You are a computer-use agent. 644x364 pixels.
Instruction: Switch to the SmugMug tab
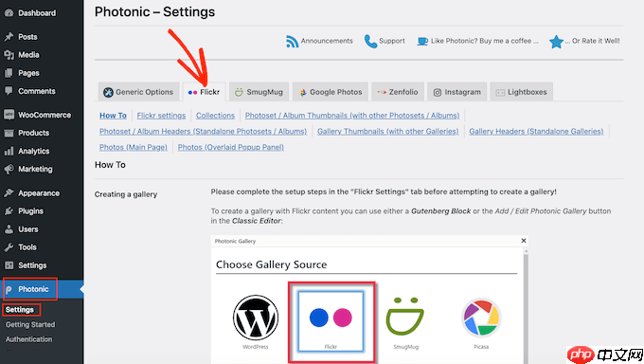coord(259,92)
